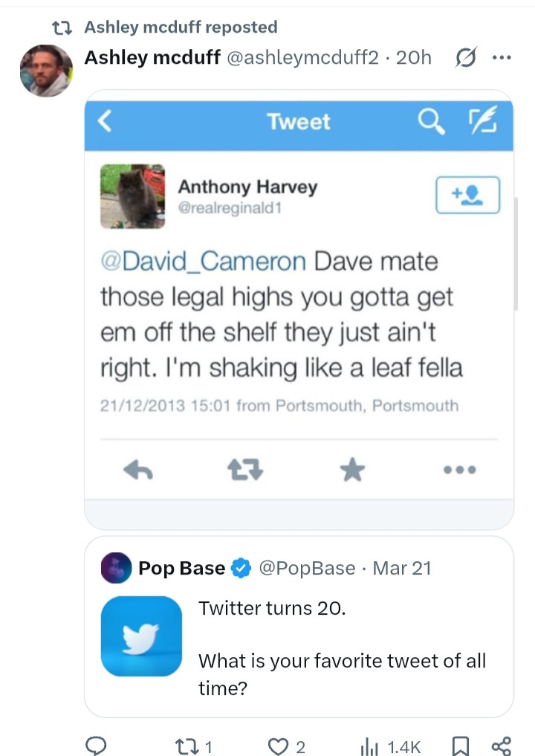Image resolution: width=535 pixels, height=756 pixels.
Task: Tap back arrow in Tweet header
Action: pyautogui.click(x=106, y=121)
